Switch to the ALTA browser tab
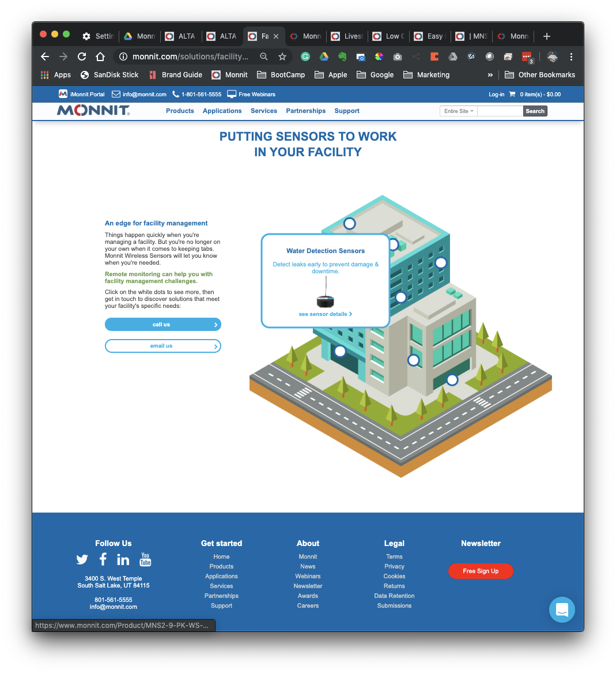 tap(180, 36)
